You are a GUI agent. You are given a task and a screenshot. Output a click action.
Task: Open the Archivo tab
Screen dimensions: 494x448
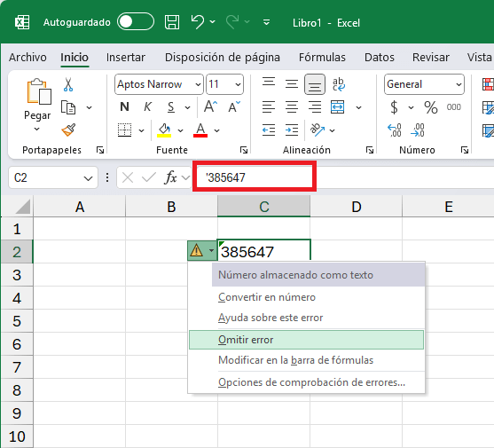pyautogui.click(x=27, y=58)
